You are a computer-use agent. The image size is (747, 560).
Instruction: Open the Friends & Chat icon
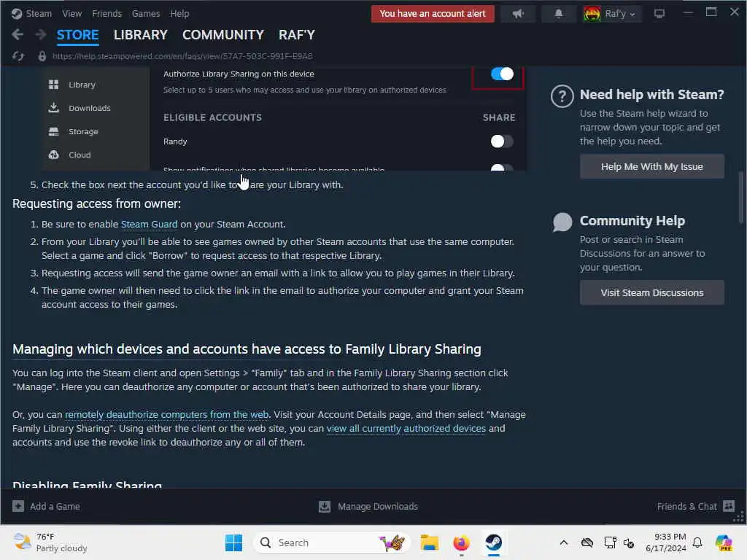pos(729,506)
